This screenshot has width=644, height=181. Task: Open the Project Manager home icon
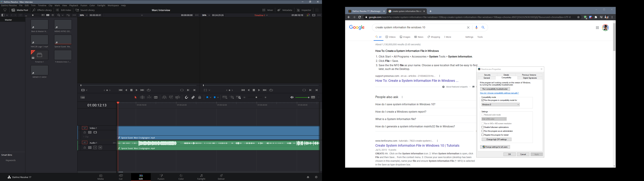point(308,177)
